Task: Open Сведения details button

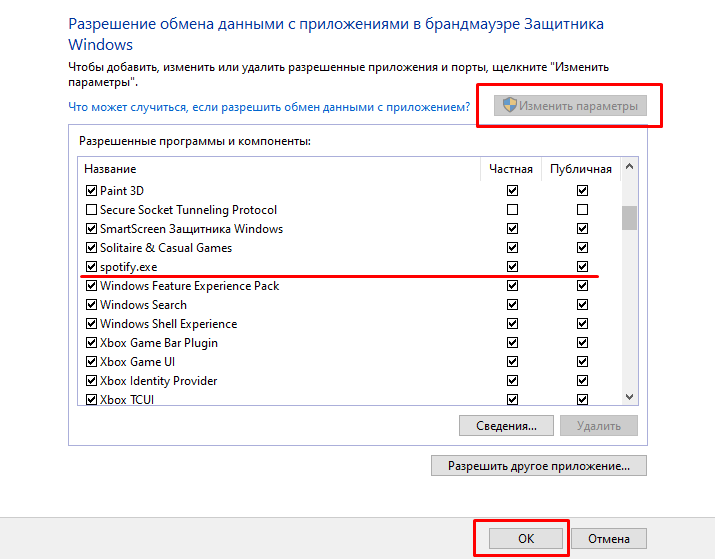Action: 506,426
